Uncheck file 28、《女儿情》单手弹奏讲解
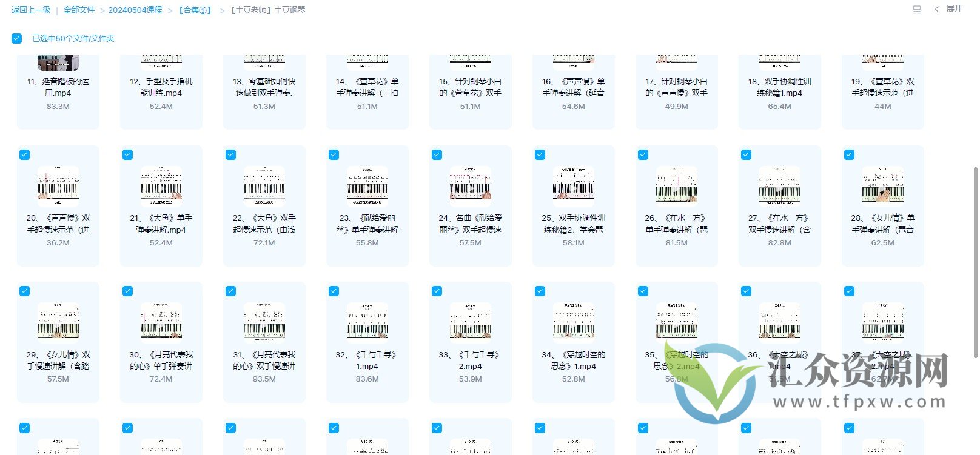 tap(850, 154)
